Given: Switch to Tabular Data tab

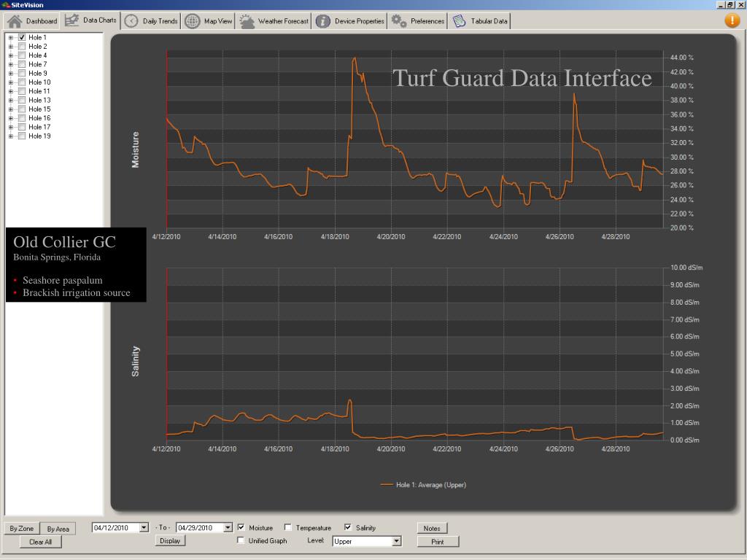Looking at the screenshot, I should pos(480,21).
